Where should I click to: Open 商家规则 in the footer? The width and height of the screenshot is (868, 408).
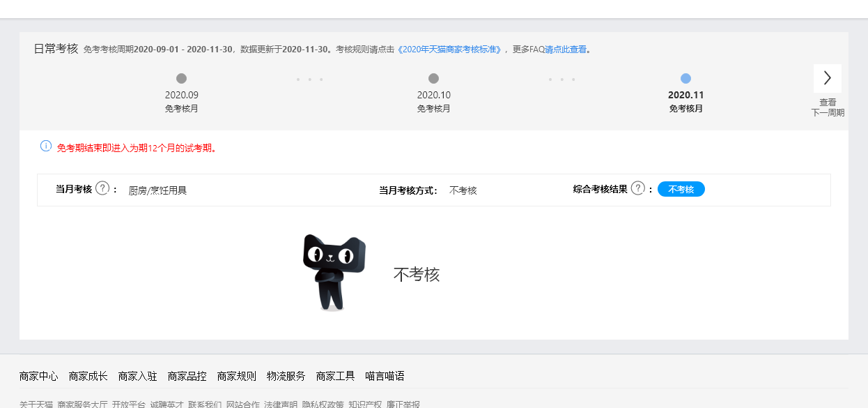point(237,376)
